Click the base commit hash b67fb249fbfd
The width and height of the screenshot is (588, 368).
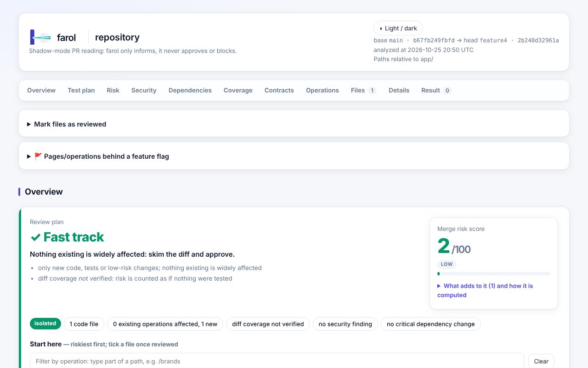(434, 40)
